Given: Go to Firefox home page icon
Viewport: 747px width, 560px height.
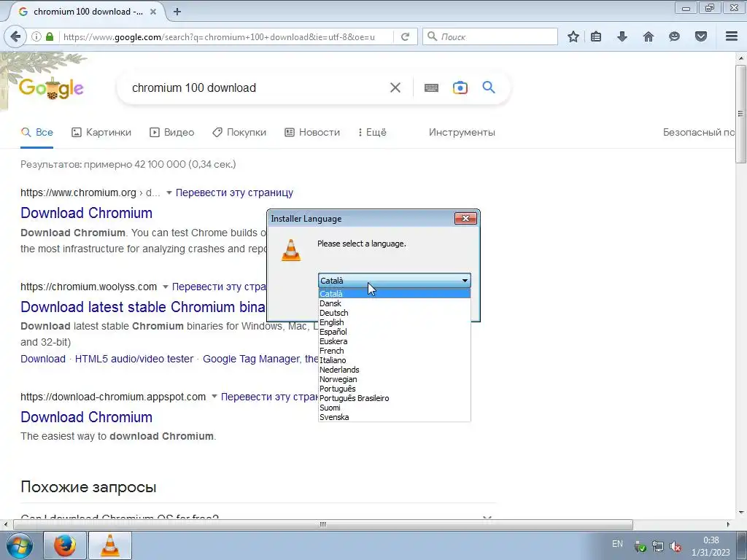Looking at the screenshot, I should [649, 36].
